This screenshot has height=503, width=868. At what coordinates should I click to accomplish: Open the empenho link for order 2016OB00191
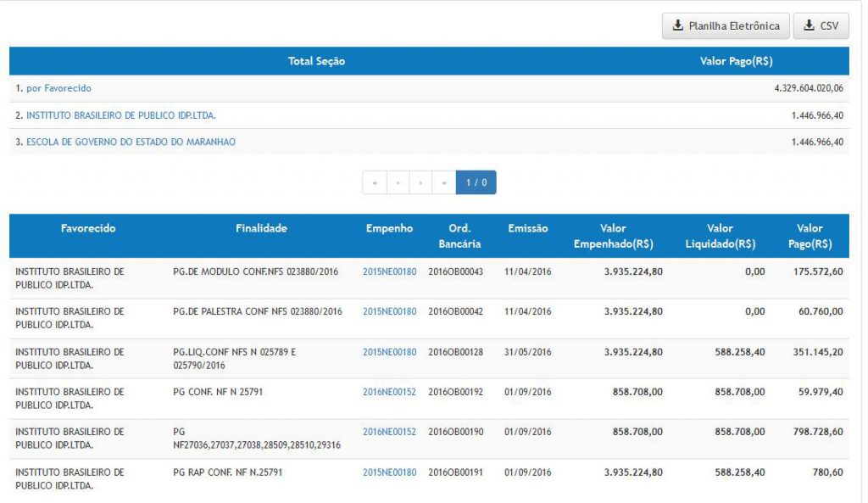point(389,472)
